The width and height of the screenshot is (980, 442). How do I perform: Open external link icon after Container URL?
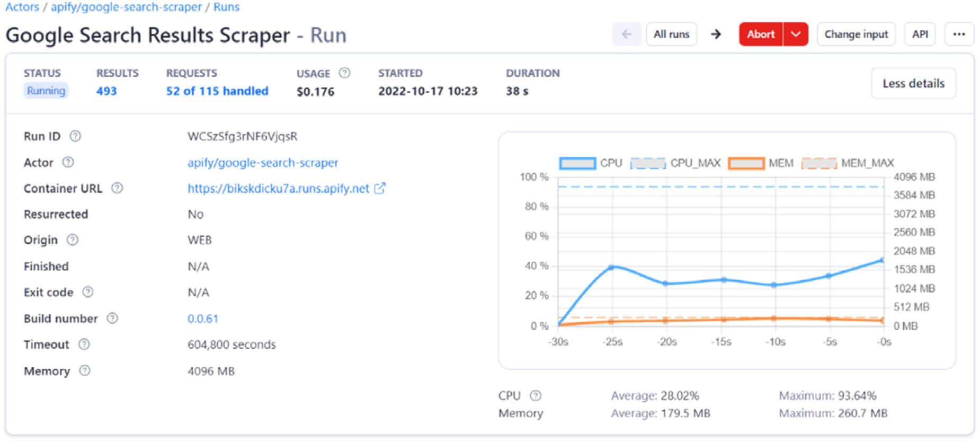click(x=380, y=188)
